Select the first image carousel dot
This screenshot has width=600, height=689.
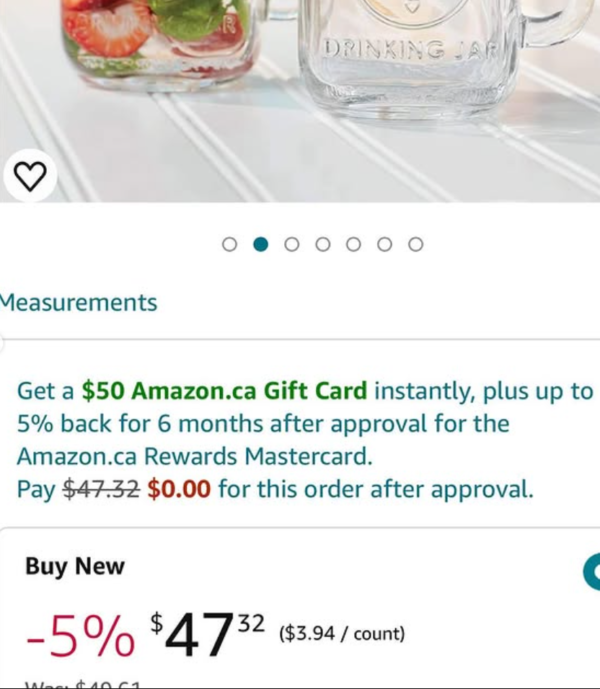229,244
